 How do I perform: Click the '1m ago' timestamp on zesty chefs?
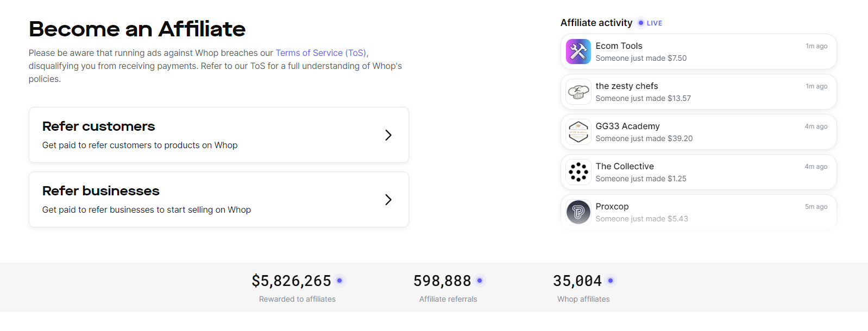click(x=816, y=86)
